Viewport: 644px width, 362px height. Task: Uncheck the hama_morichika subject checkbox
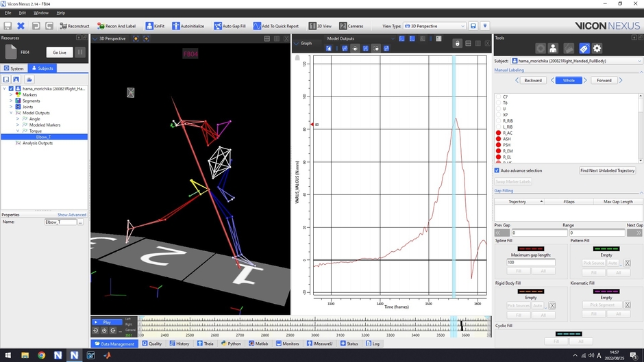point(11,88)
